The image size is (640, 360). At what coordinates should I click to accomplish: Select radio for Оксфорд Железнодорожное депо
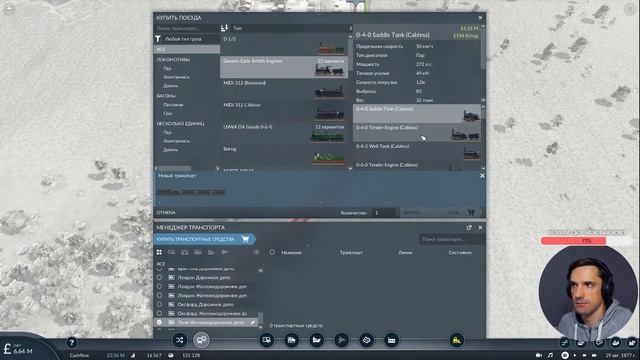point(159,313)
